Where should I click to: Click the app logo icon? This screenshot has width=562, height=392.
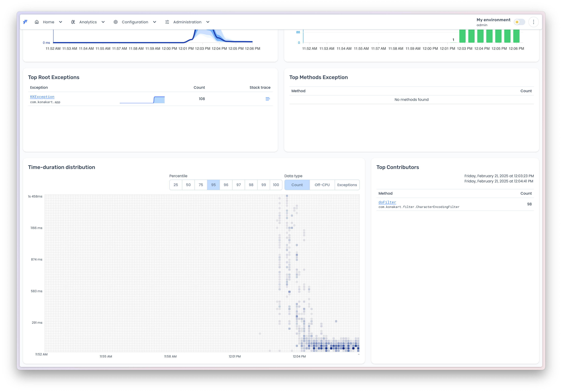click(25, 22)
